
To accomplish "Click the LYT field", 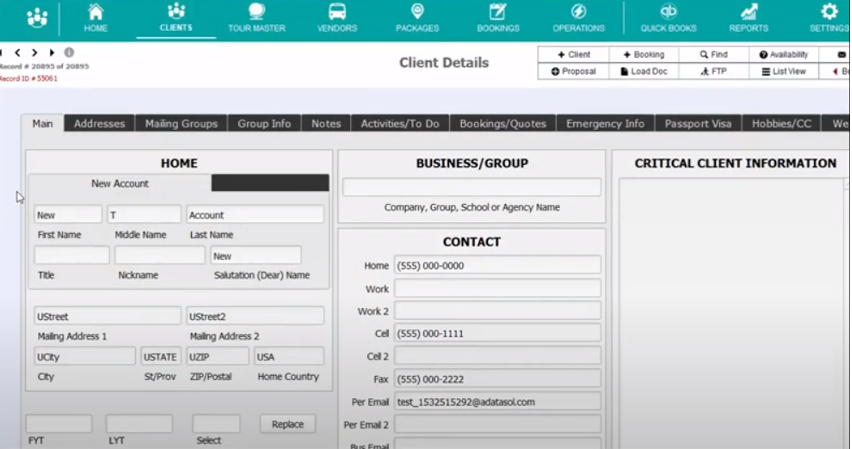I will coord(139,423).
